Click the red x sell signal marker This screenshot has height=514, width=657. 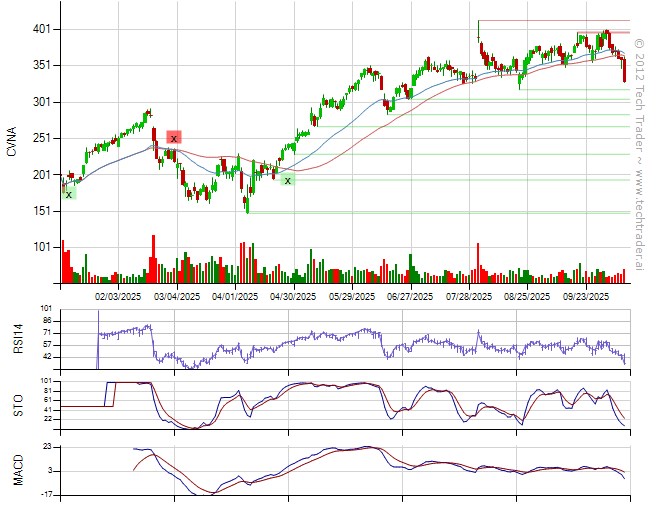point(174,138)
